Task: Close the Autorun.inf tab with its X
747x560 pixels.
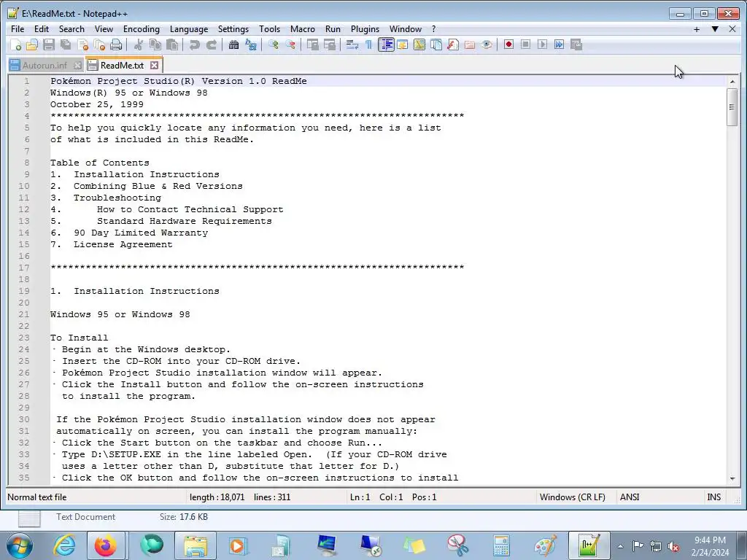Action: coord(77,65)
